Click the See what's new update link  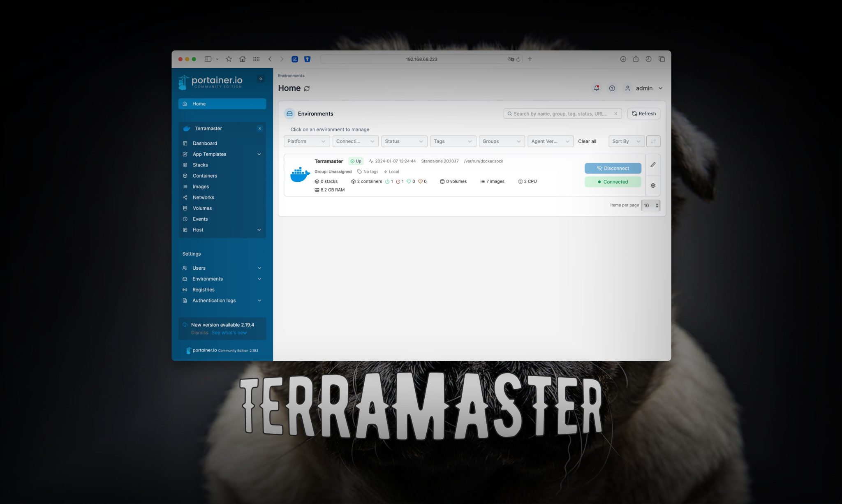tap(229, 333)
